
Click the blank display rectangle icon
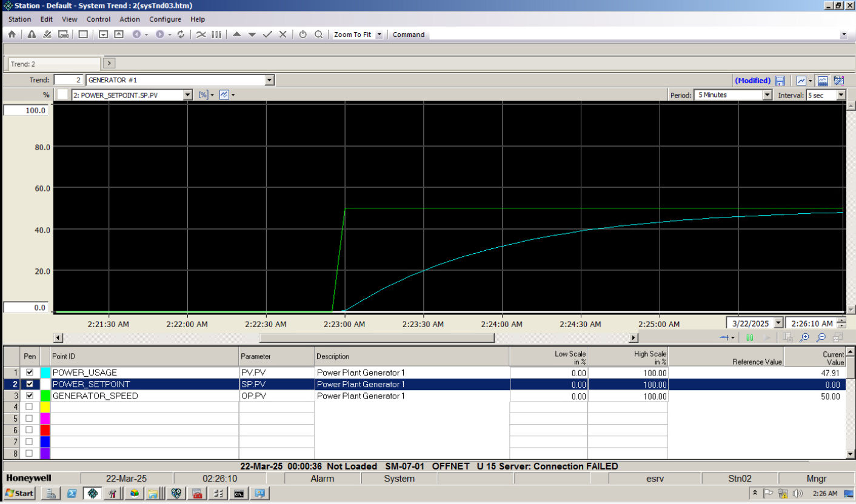coord(83,35)
